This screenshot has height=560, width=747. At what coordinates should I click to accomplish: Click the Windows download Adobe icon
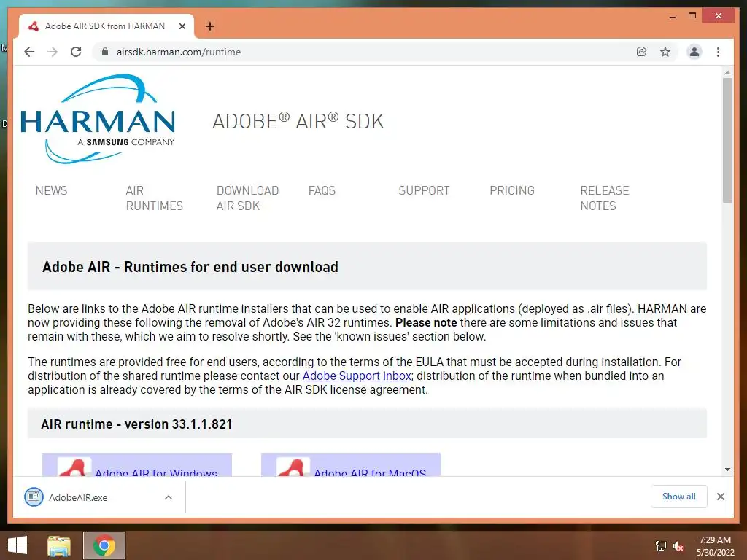pos(74,467)
